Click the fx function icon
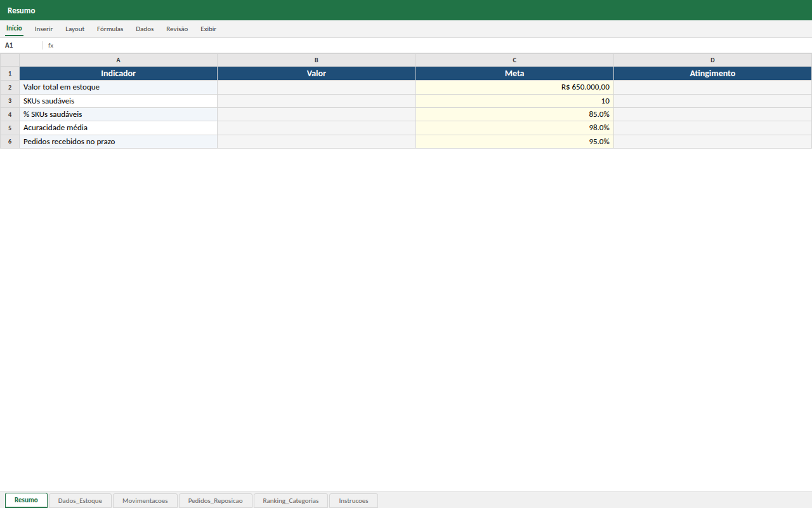Image resolution: width=812 pixels, height=508 pixels. (51, 46)
